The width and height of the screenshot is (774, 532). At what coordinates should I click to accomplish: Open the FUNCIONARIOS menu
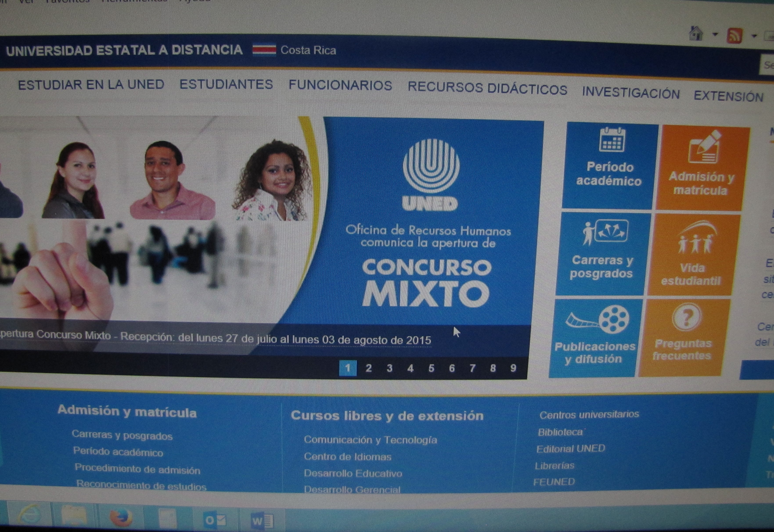(x=340, y=85)
